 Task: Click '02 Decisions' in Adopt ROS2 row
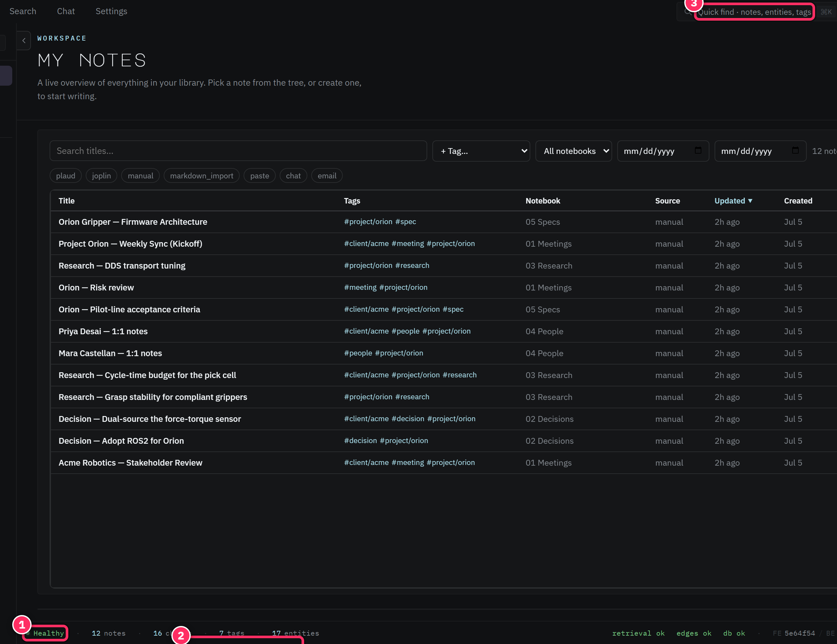coord(549,440)
